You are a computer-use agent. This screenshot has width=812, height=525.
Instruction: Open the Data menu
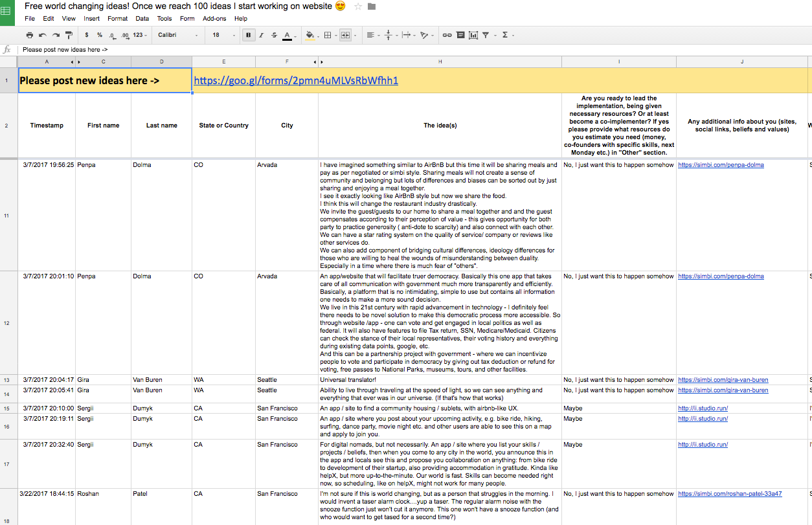(x=142, y=19)
